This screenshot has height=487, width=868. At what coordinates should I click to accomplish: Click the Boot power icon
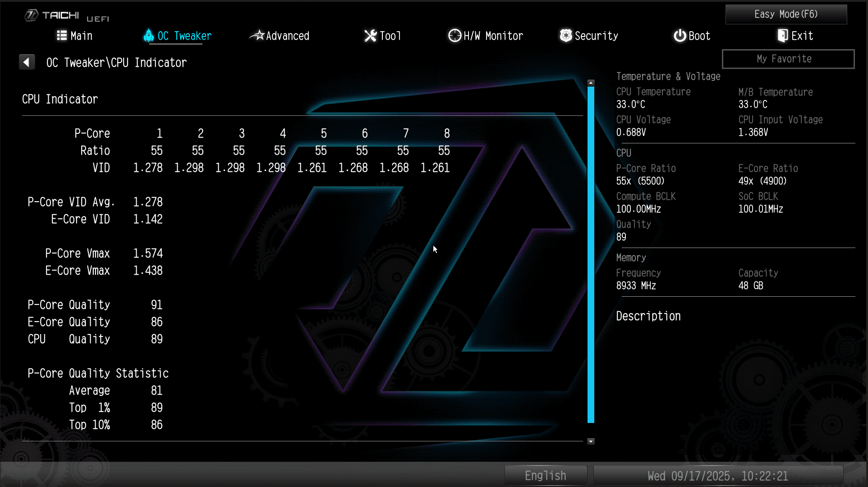680,36
